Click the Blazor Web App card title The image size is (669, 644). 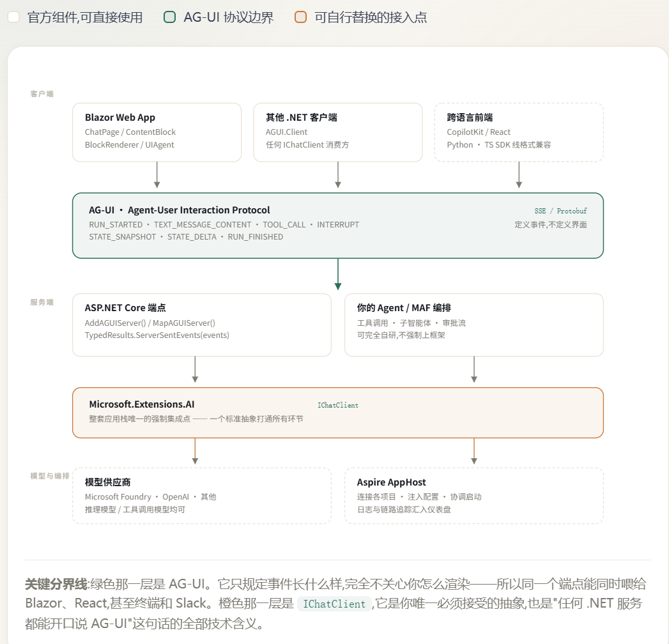pyautogui.click(x=120, y=118)
